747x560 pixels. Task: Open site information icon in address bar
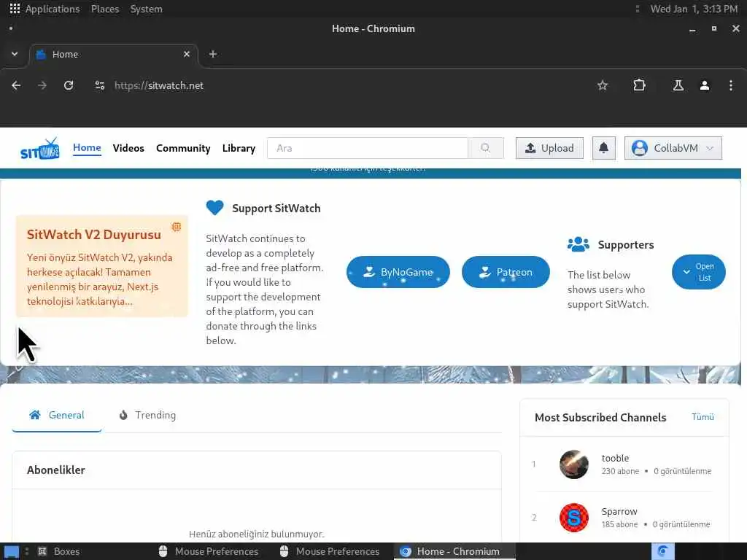coord(99,85)
